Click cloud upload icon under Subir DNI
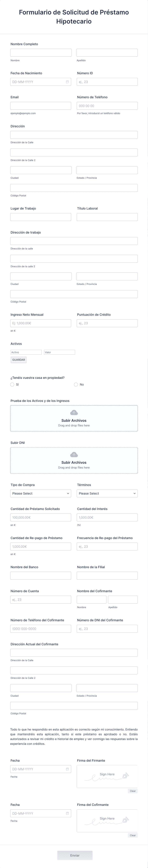 coord(74,455)
